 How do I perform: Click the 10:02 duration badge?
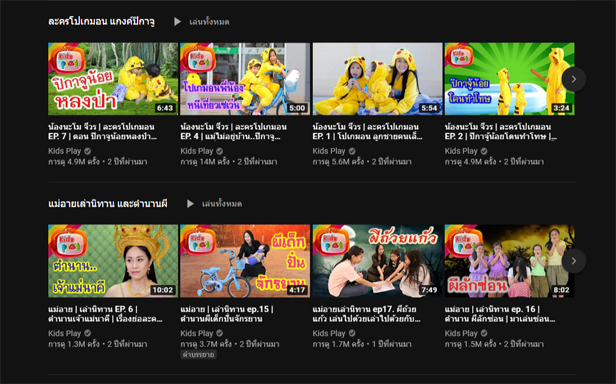(x=163, y=290)
